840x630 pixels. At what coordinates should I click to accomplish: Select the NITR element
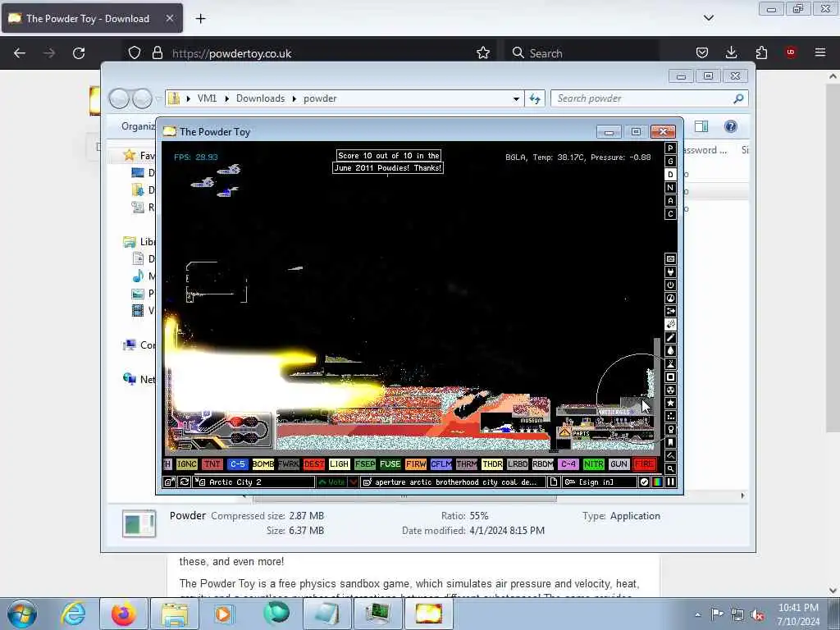(594, 464)
